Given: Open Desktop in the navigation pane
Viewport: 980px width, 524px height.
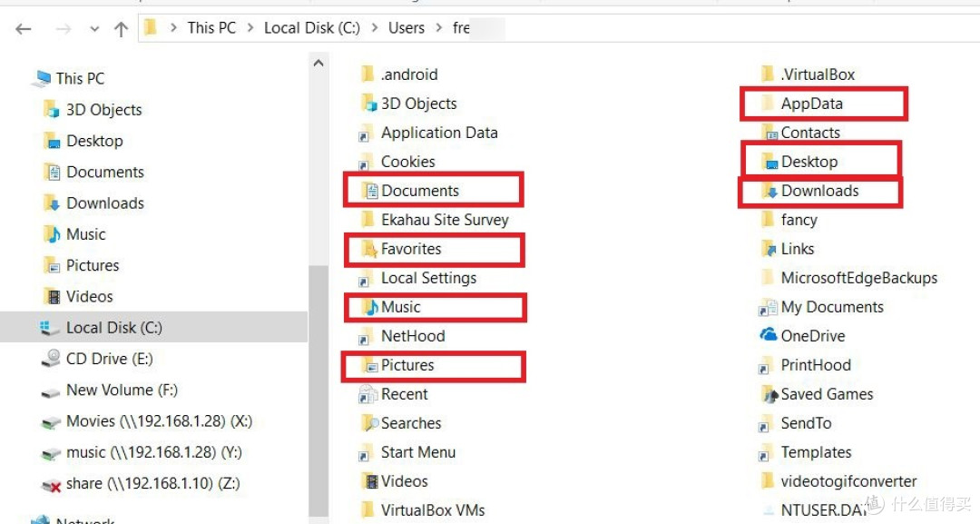Looking at the screenshot, I should 83,141.
